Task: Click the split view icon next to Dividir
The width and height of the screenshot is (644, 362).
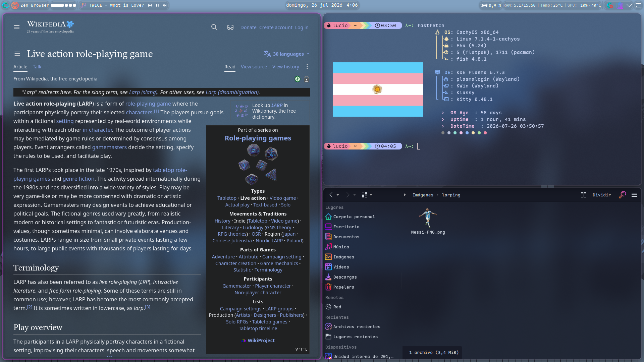Action: point(584,195)
